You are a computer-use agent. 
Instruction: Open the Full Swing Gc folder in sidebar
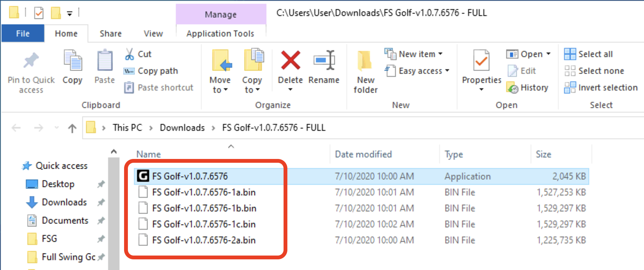pos(69,257)
